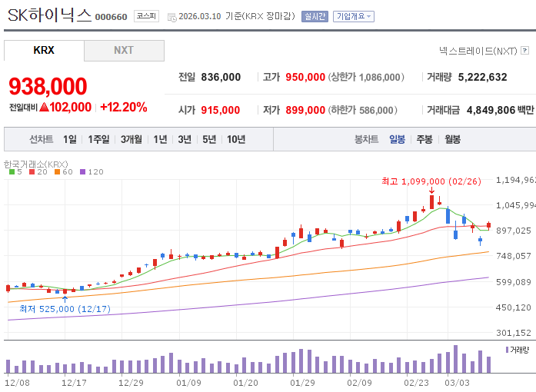Click the SK하이닉스 stock name heading
The width and height of the screenshot is (536, 392).
click(x=49, y=15)
